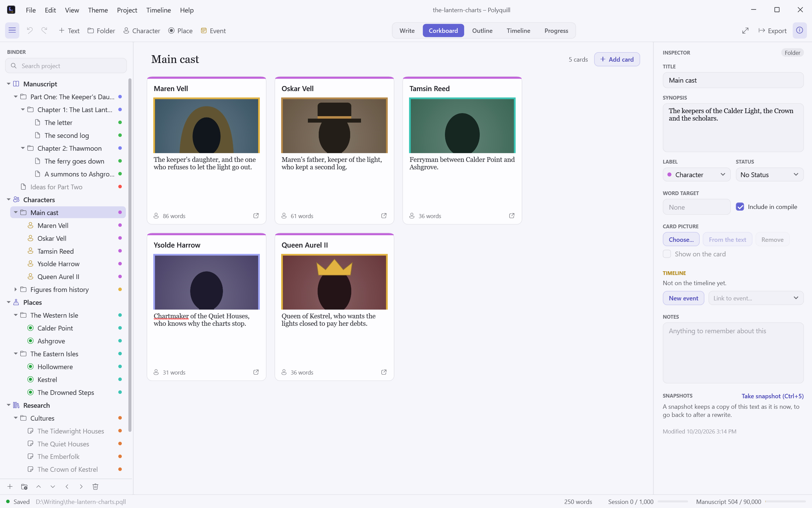Move item up with binder chevron icon
The image size is (812, 508).
(39, 487)
